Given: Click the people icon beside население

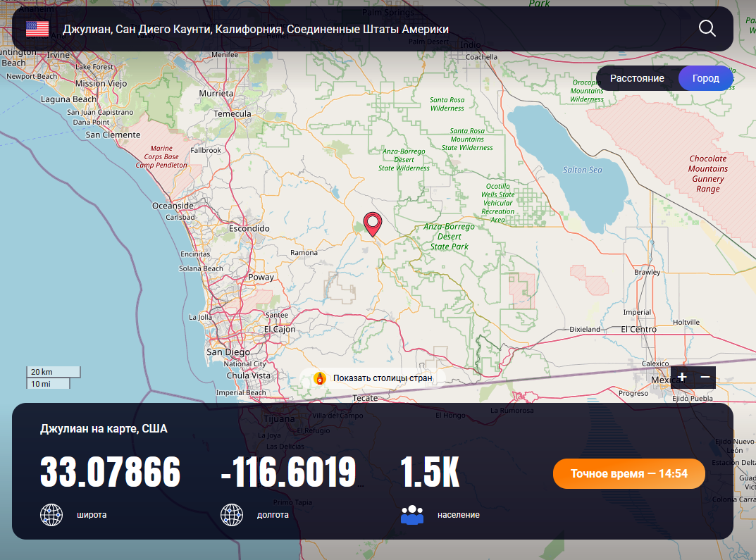Looking at the screenshot, I should coord(412,515).
